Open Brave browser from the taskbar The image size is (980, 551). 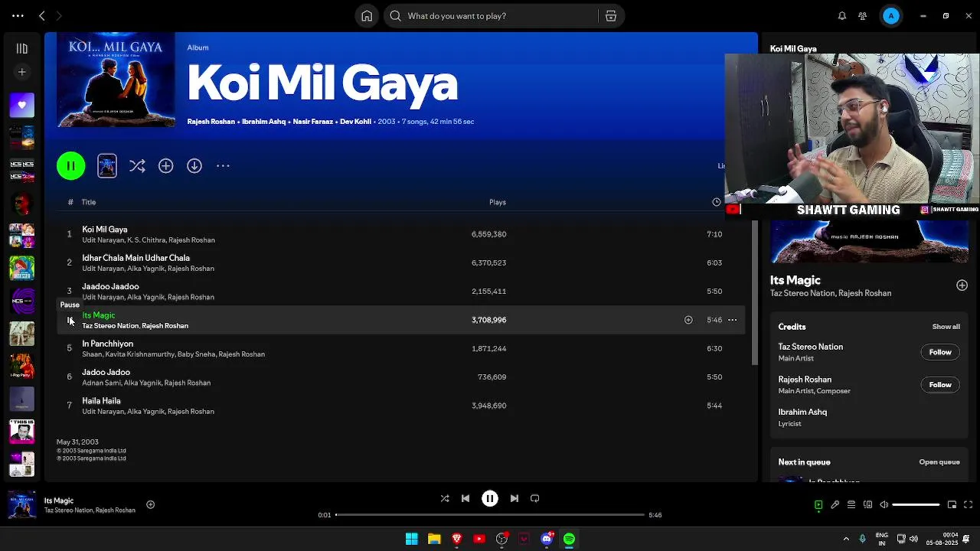click(x=457, y=539)
